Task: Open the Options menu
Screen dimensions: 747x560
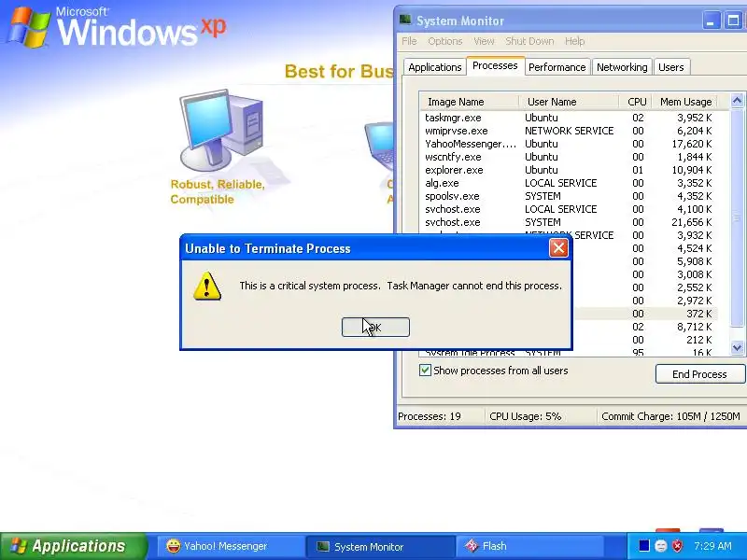Action: pos(445,41)
